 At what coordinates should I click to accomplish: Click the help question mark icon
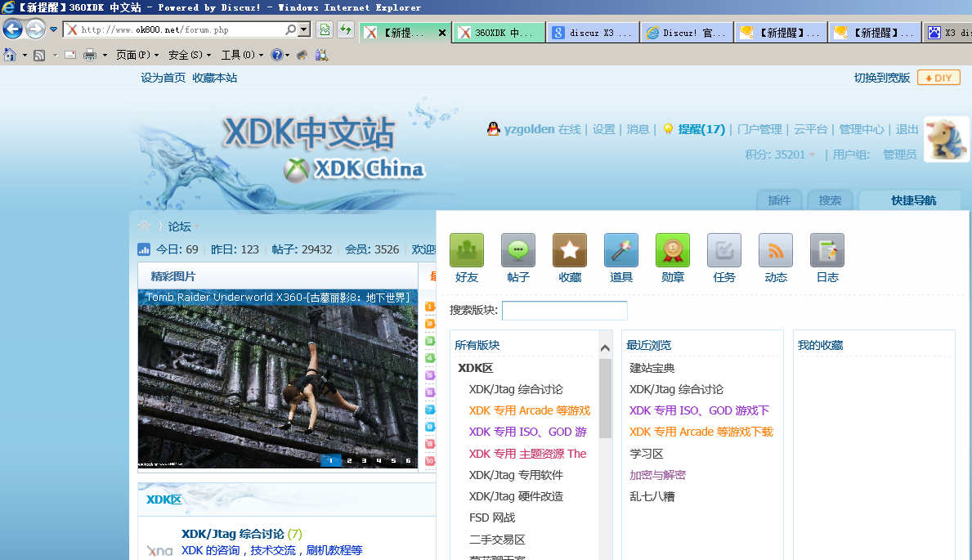coord(276,55)
